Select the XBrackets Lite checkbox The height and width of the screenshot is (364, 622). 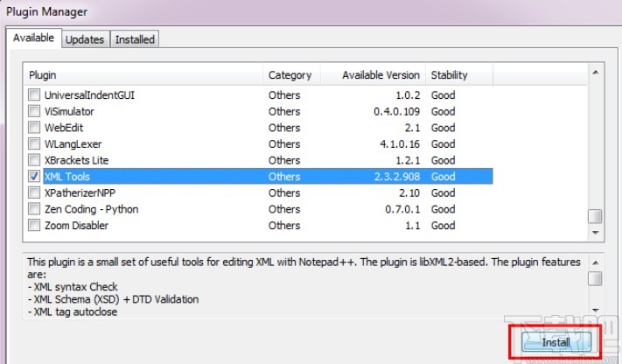click(34, 160)
